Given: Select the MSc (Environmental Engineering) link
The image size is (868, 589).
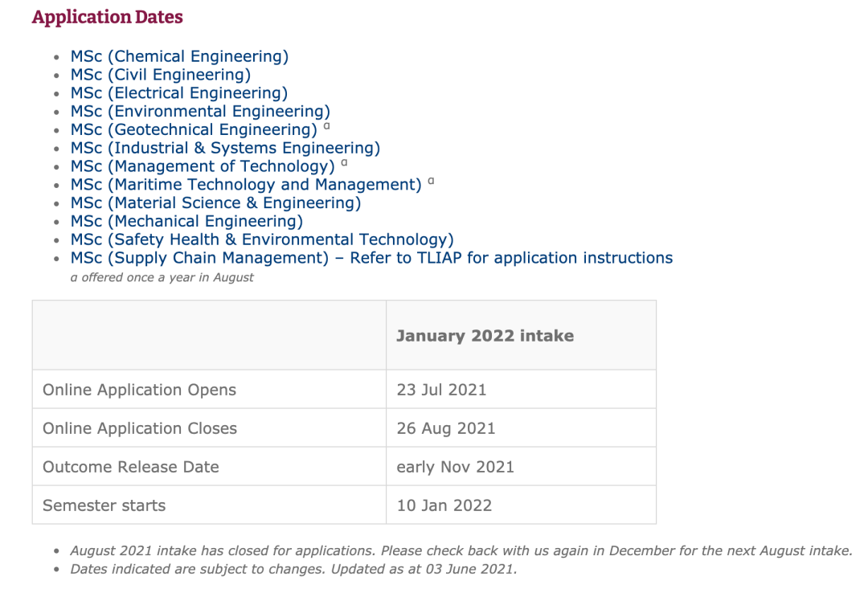Looking at the screenshot, I should point(200,112).
